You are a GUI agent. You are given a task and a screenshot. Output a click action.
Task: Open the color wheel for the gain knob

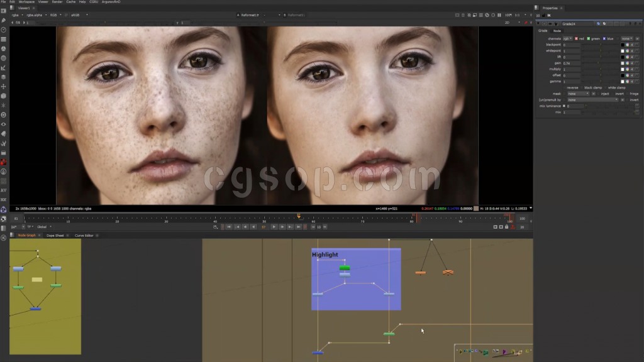tap(628, 63)
